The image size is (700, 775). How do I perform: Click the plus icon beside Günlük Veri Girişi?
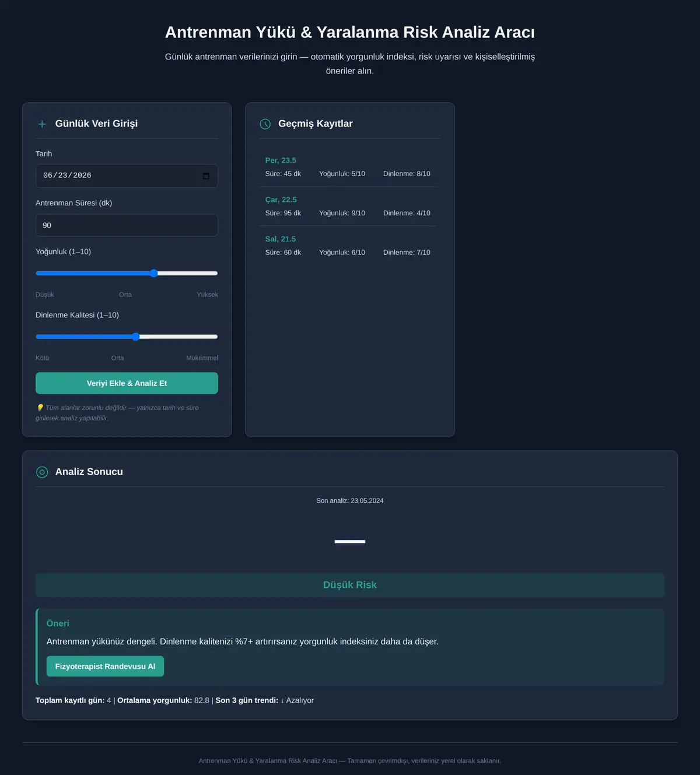[x=42, y=124]
